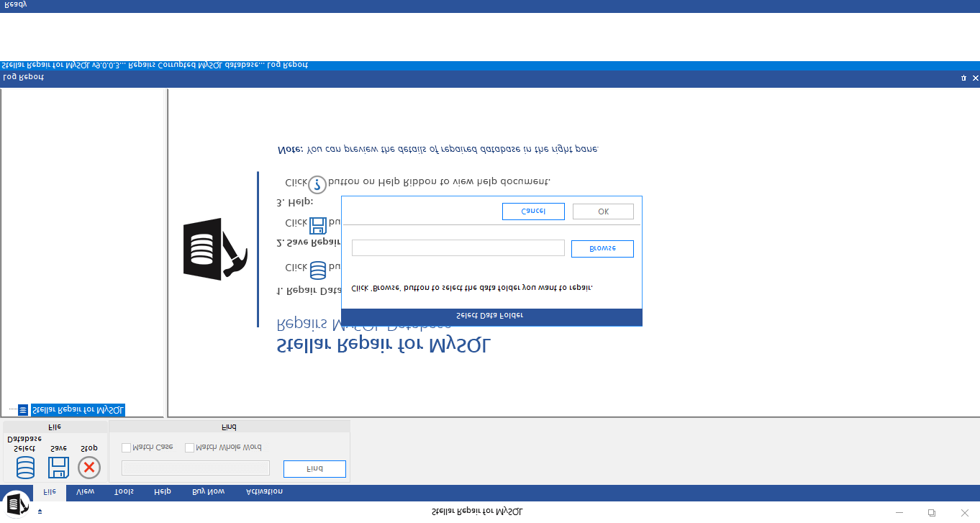Click the Find button
The image size is (980, 523).
[x=314, y=468]
